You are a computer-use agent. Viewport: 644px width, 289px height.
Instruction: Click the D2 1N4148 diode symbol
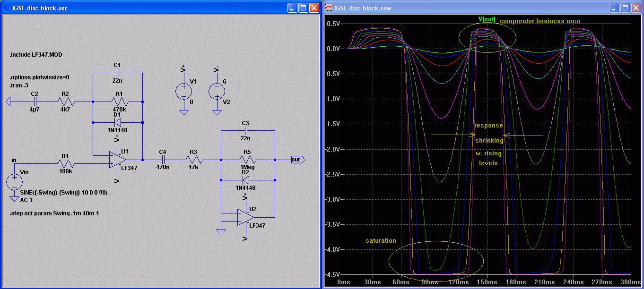(x=245, y=180)
